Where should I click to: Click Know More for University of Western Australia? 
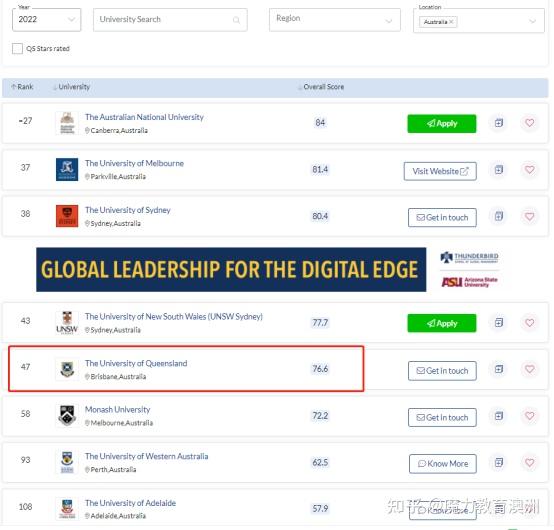[443, 464]
